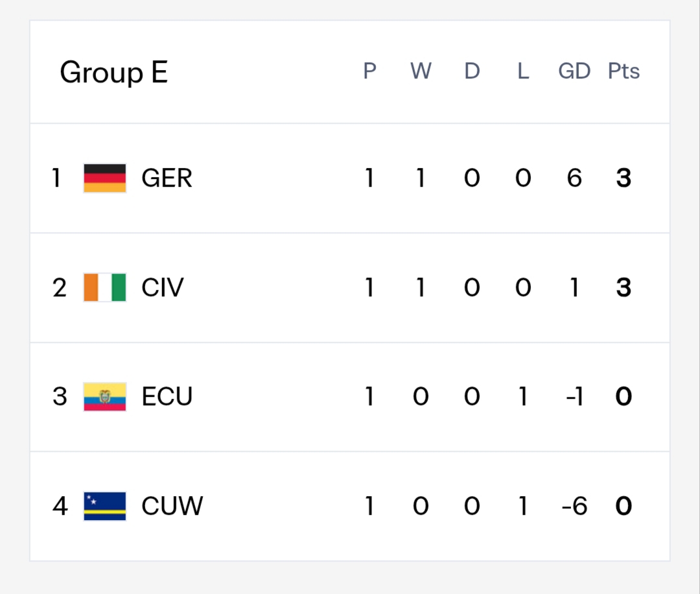
Task: Select the W column header
Action: [x=421, y=71]
